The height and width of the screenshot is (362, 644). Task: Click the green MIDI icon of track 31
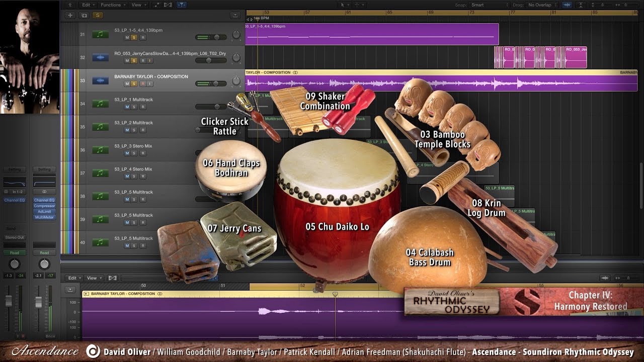pyautogui.click(x=100, y=35)
